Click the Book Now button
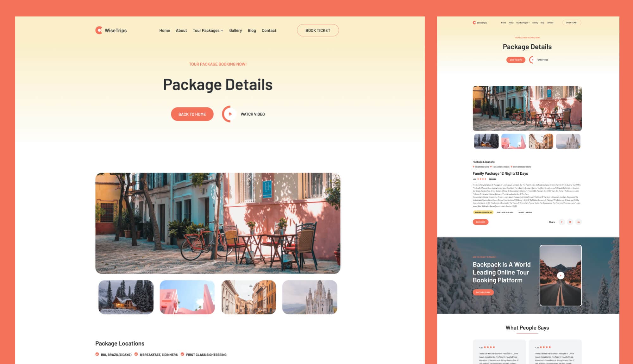The width and height of the screenshot is (633, 364). pyautogui.click(x=480, y=222)
